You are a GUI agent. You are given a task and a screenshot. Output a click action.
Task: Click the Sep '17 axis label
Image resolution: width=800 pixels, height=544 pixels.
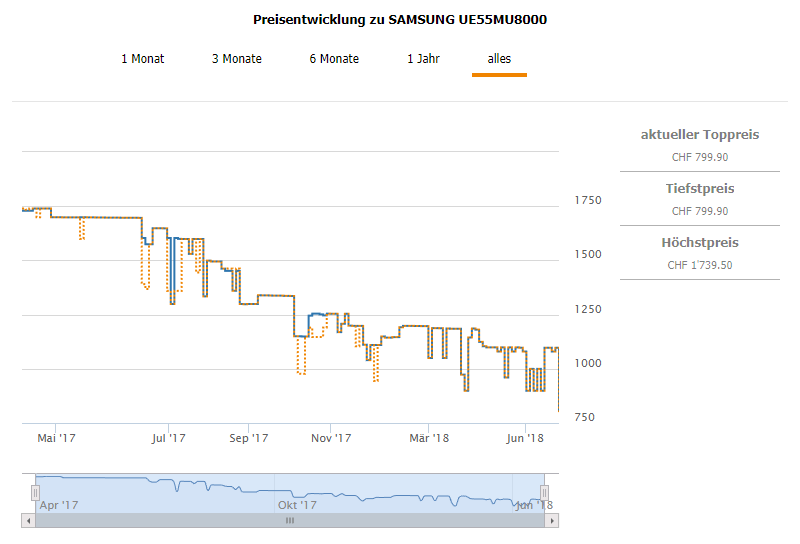point(248,438)
